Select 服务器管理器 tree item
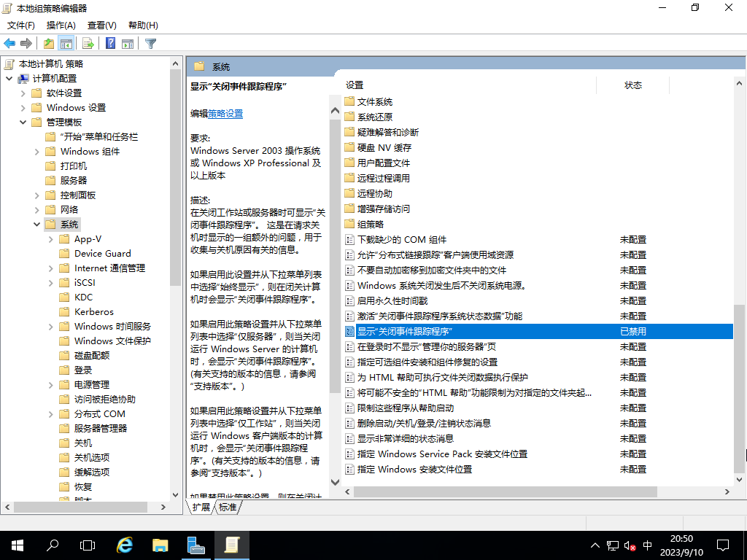Viewport: 747px width, 560px height. [x=101, y=429]
